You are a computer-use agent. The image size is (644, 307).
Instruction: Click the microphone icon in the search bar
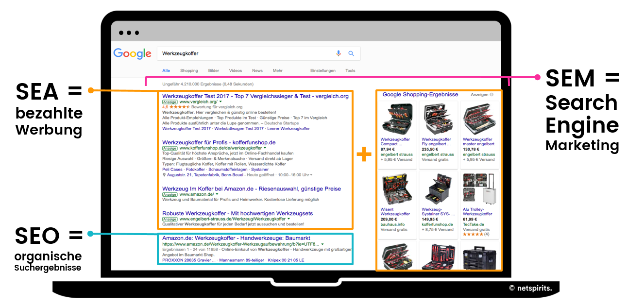[x=338, y=53]
